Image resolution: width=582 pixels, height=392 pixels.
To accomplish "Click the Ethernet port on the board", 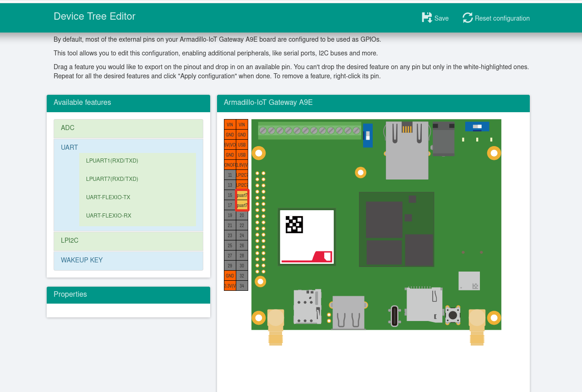I will tap(407, 150).
